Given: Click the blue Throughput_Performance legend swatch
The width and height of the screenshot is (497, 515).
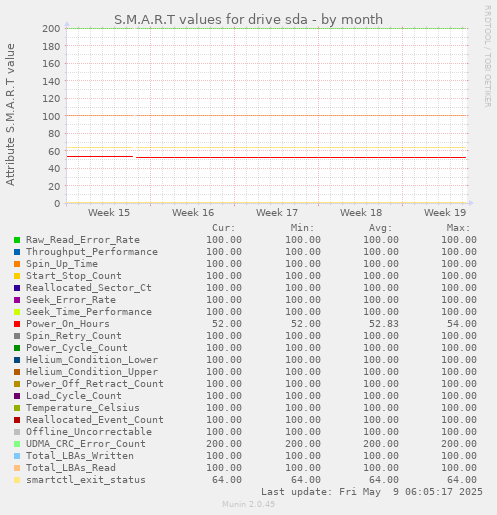Looking at the screenshot, I should tap(17, 252).
